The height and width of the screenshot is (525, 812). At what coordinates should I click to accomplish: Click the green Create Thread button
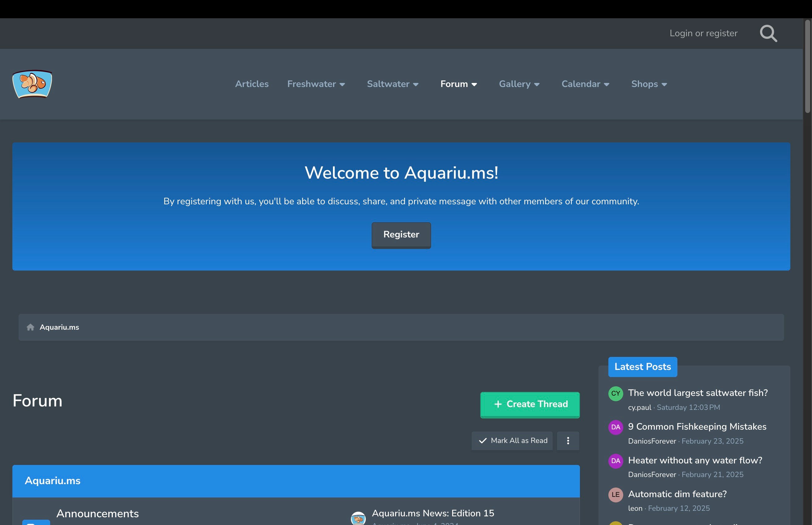click(x=530, y=404)
